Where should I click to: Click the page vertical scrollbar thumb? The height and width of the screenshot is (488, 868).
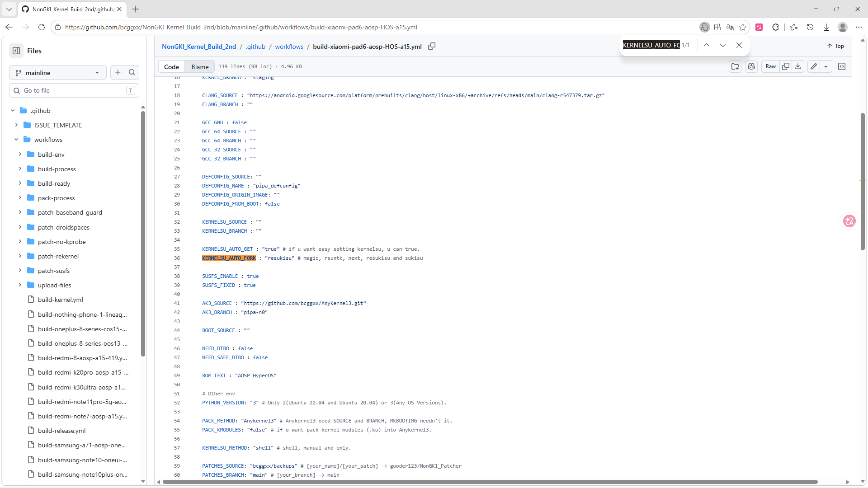click(x=863, y=181)
